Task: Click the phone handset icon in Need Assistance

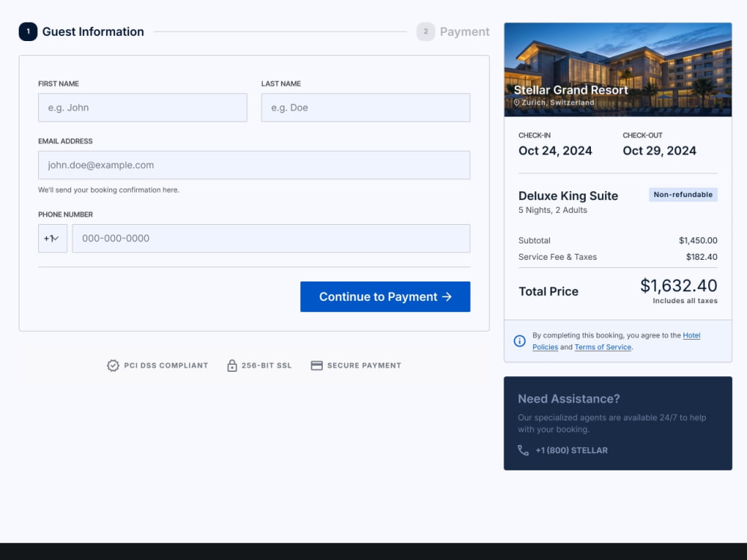Action: (523, 450)
